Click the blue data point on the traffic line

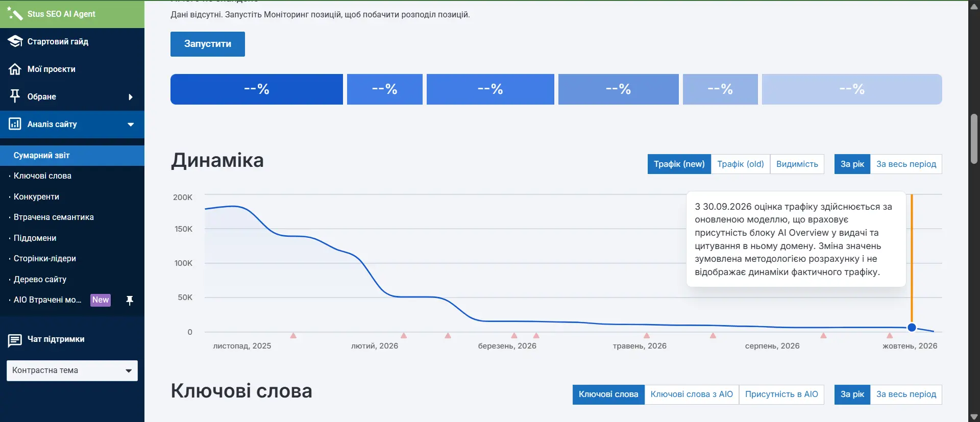point(912,328)
